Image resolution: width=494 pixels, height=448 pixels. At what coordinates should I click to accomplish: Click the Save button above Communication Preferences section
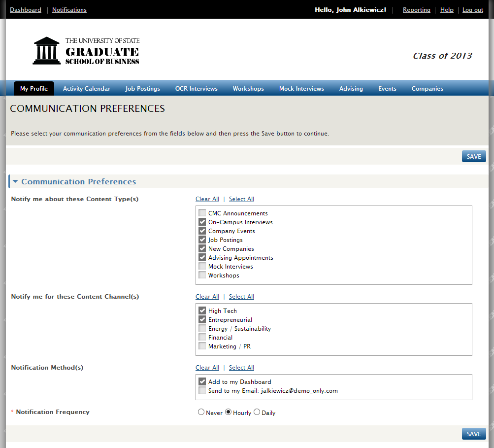tap(474, 156)
